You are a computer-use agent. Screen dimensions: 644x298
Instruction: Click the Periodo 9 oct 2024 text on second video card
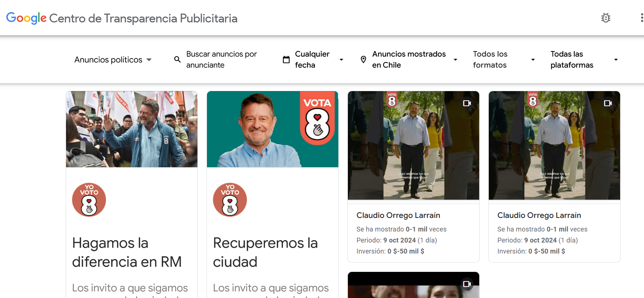(538, 240)
